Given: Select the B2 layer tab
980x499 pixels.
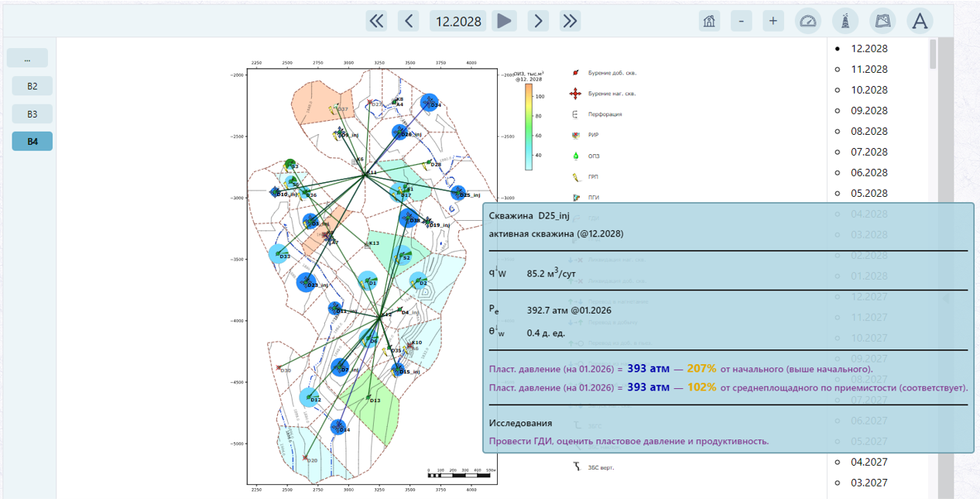Looking at the screenshot, I should coord(33,86).
